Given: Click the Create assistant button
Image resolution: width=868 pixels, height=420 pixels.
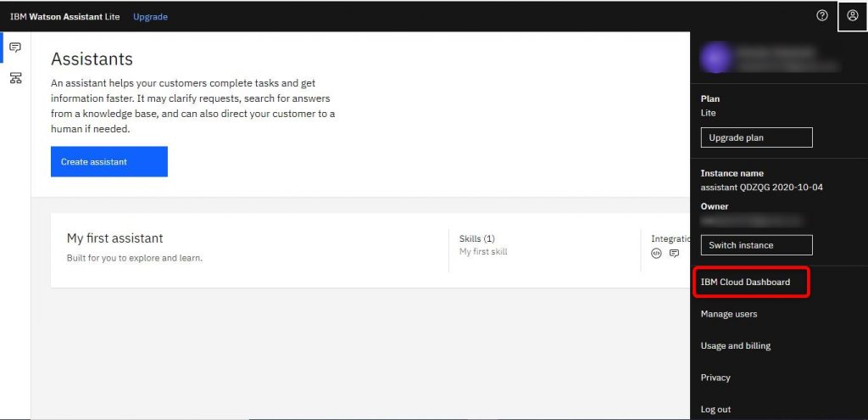Looking at the screenshot, I should coord(109,162).
